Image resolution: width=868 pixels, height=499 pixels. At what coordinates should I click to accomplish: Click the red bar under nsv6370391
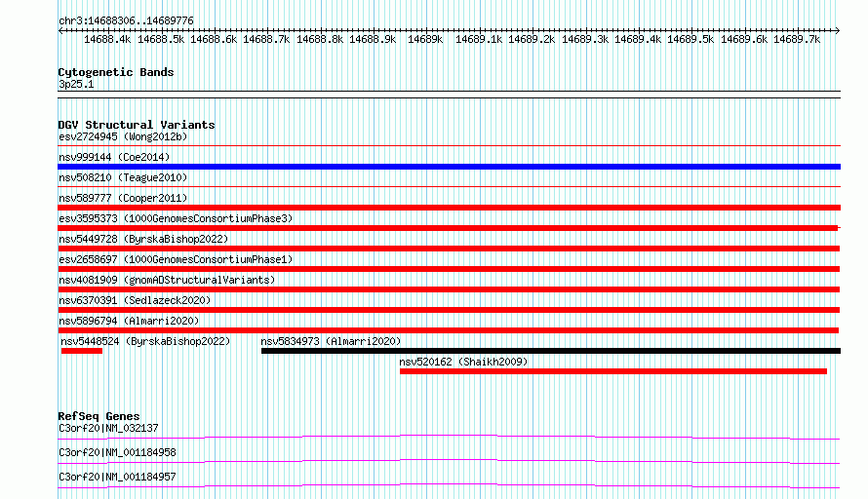449,310
